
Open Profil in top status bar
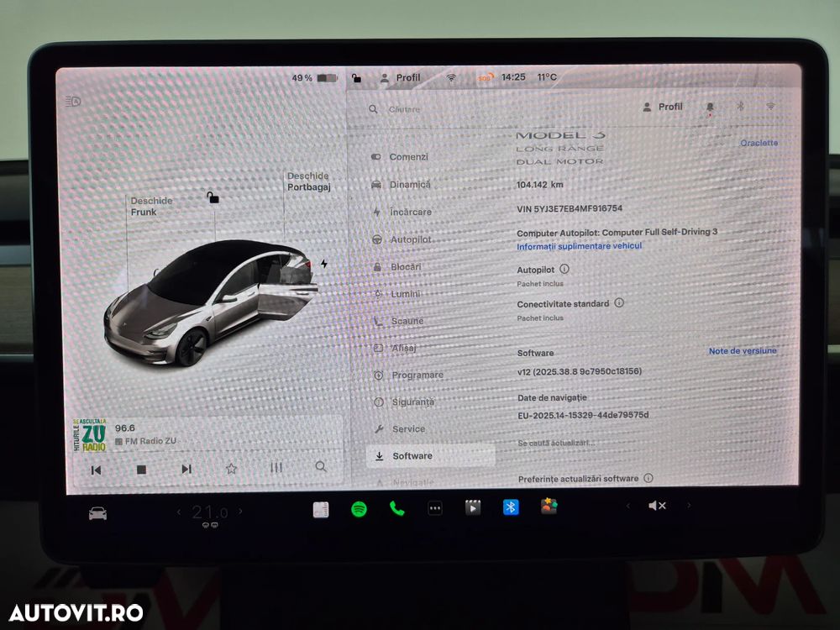tap(400, 77)
